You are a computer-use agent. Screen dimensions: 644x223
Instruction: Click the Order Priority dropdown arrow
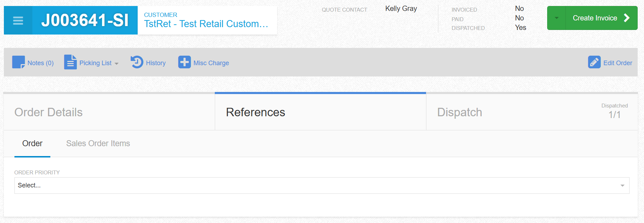(x=623, y=186)
